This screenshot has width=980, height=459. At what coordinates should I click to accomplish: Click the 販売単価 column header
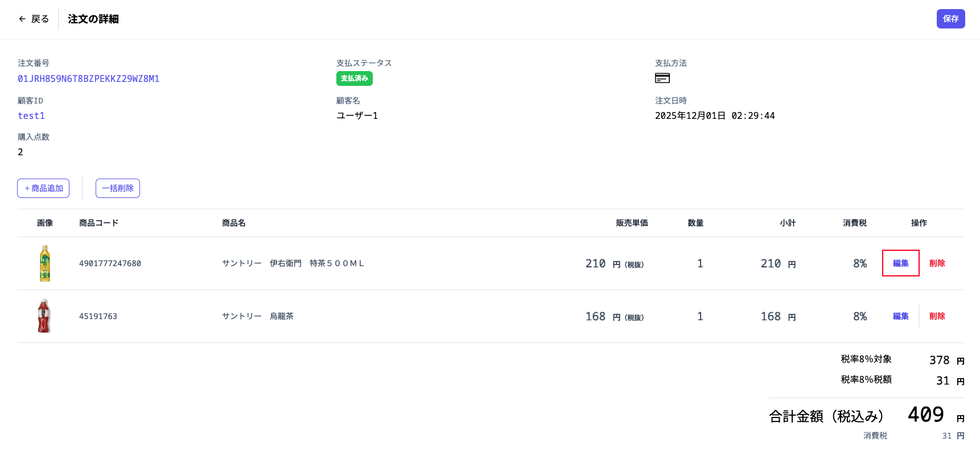[x=632, y=223]
